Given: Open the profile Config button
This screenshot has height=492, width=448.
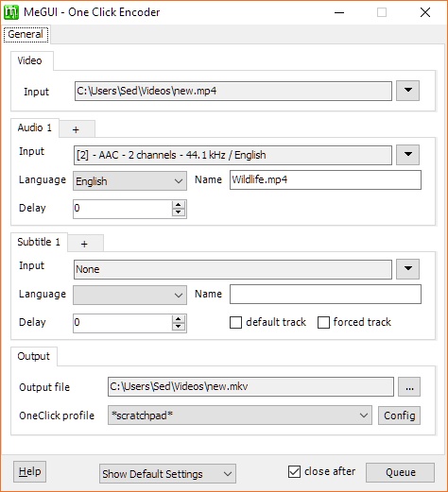Looking at the screenshot, I should 399,416.
